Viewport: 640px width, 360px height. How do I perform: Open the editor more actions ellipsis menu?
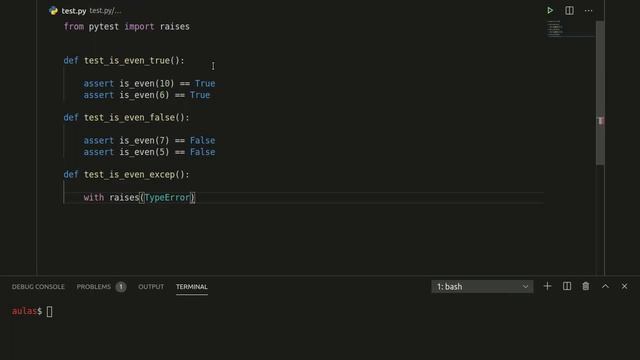(588, 11)
